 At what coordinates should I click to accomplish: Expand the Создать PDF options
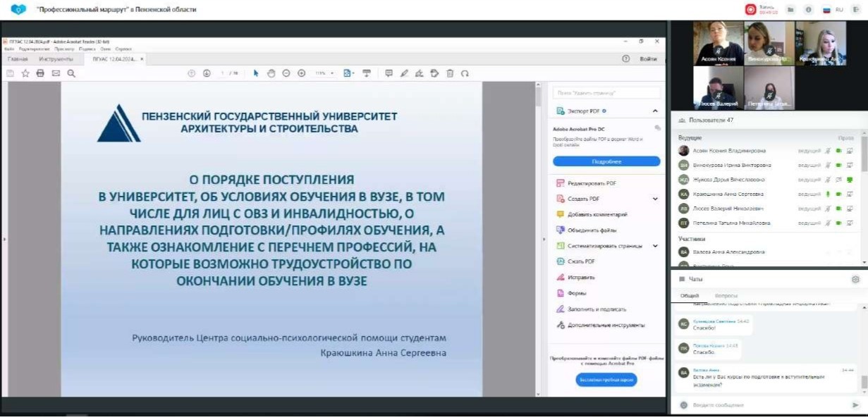pos(655,199)
